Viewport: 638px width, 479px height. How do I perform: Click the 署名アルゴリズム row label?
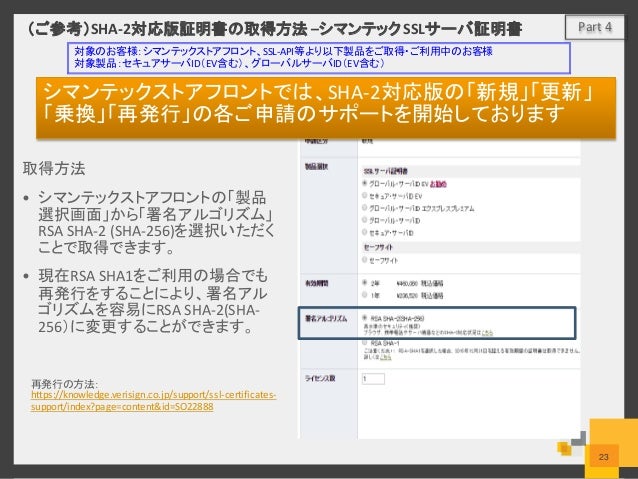coord(326,319)
